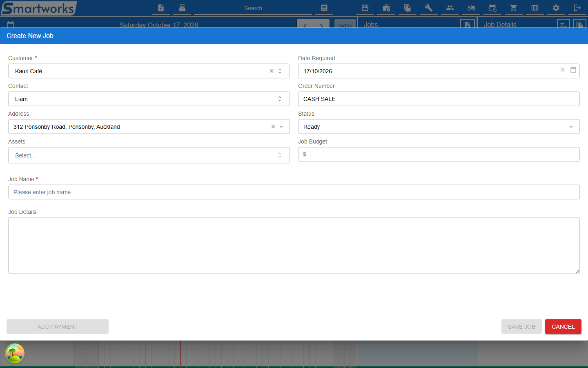Select the wrench tool icon
588x368 pixels.
click(429, 8)
